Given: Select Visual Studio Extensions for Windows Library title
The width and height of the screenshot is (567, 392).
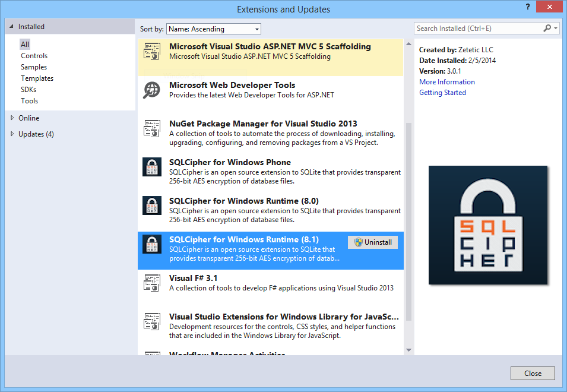Looking at the screenshot, I should pos(284,317).
